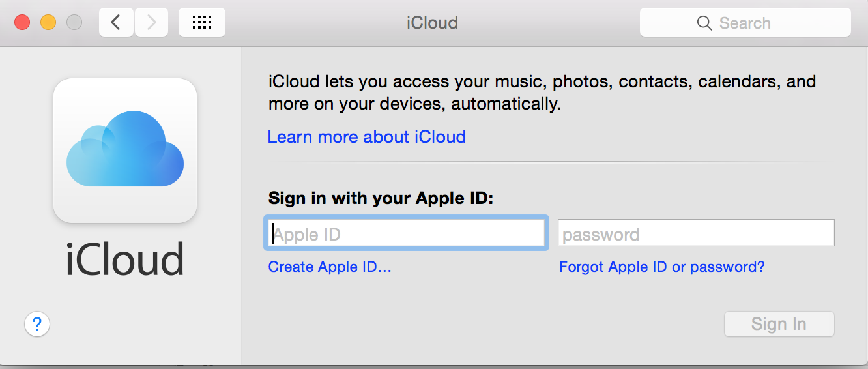Follow the Create Apple ID link

tap(330, 267)
